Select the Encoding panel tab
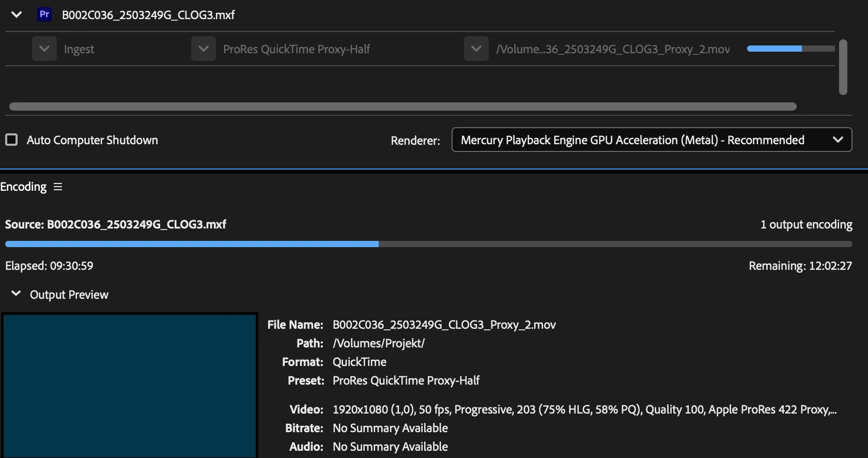The height and width of the screenshot is (458, 868). tap(23, 187)
